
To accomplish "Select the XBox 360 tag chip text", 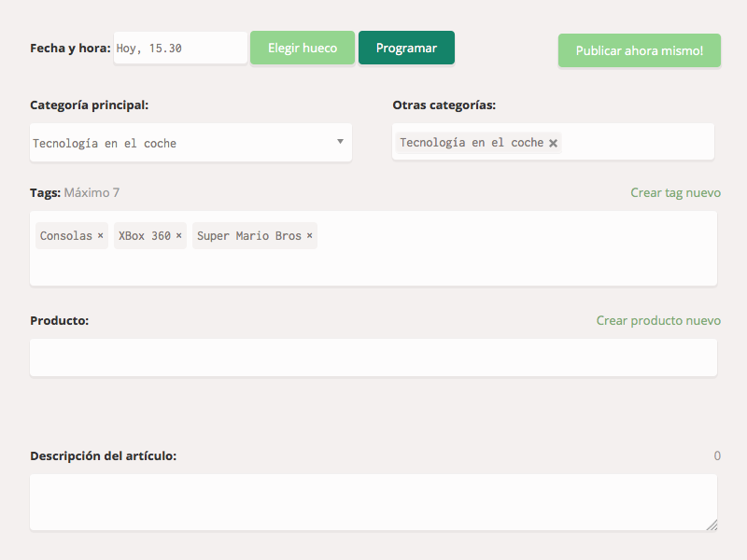I will click(x=145, y=236).
